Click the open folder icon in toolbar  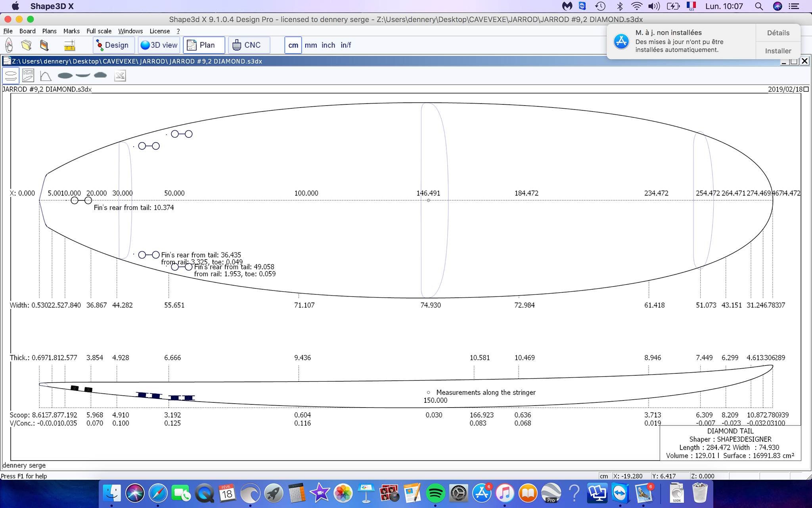pos(26,45)
